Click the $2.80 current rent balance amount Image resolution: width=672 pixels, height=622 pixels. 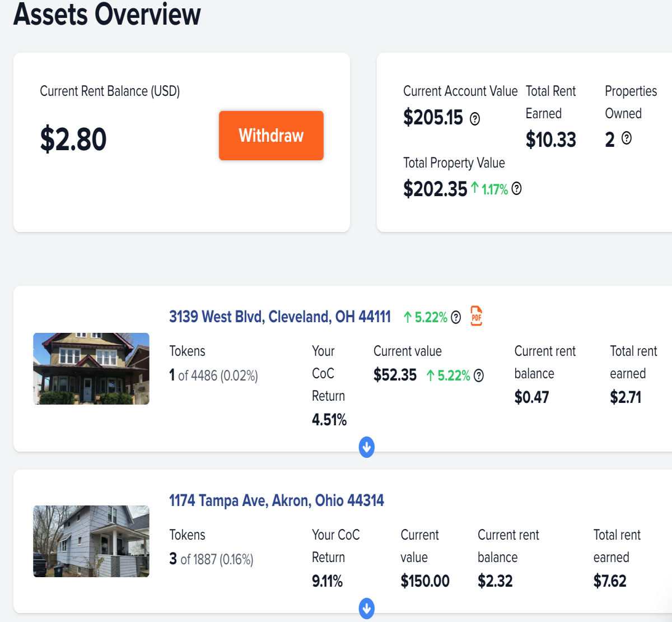[x=73, y=140]
